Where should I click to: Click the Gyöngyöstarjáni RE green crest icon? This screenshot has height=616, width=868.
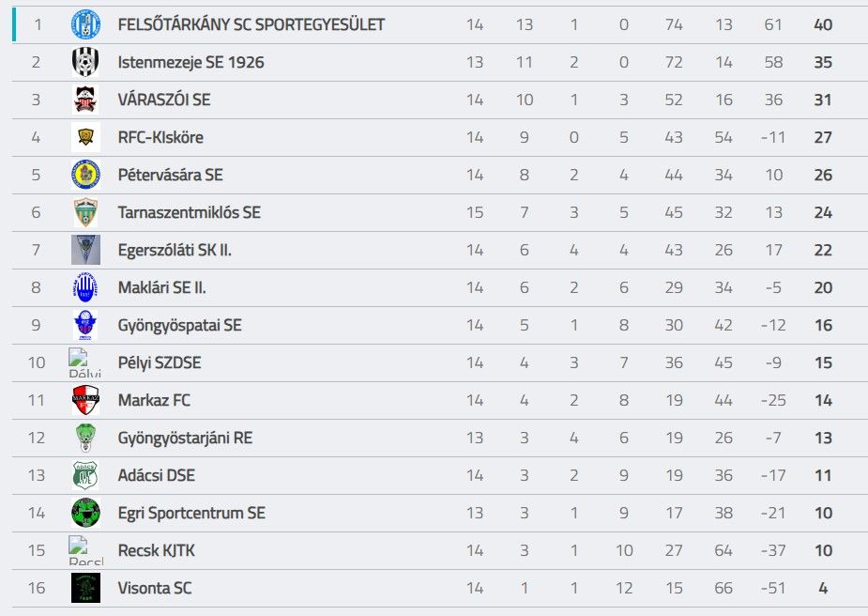[85, 438]
